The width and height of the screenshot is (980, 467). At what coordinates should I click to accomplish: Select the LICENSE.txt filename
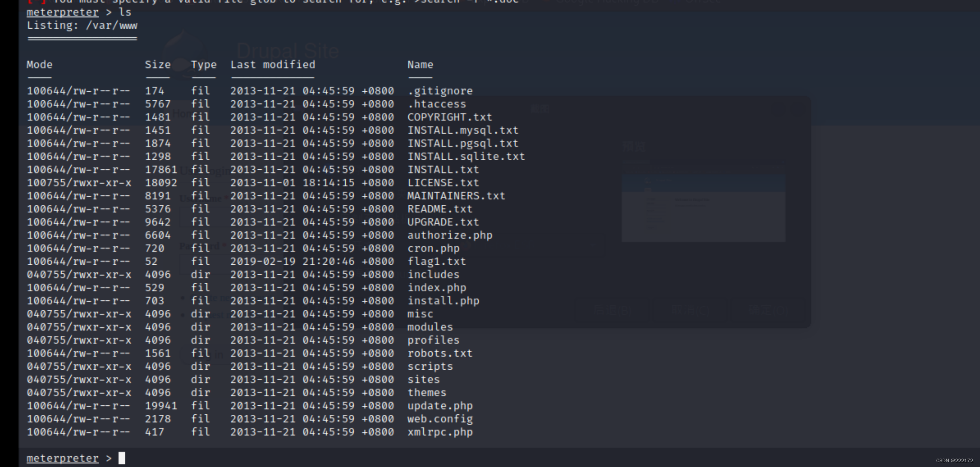coord(443,183)
